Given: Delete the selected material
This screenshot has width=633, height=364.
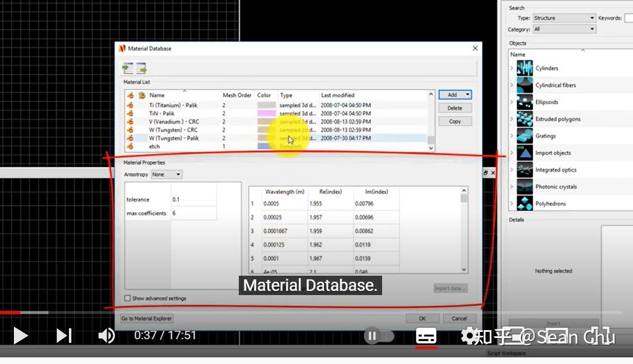Looking at the screenshot, I should tap(455, 108).
